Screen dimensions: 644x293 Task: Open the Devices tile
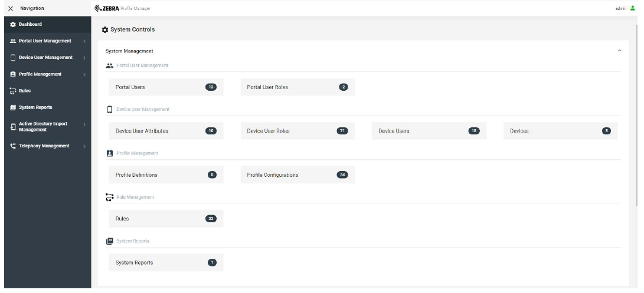point(560,131)
